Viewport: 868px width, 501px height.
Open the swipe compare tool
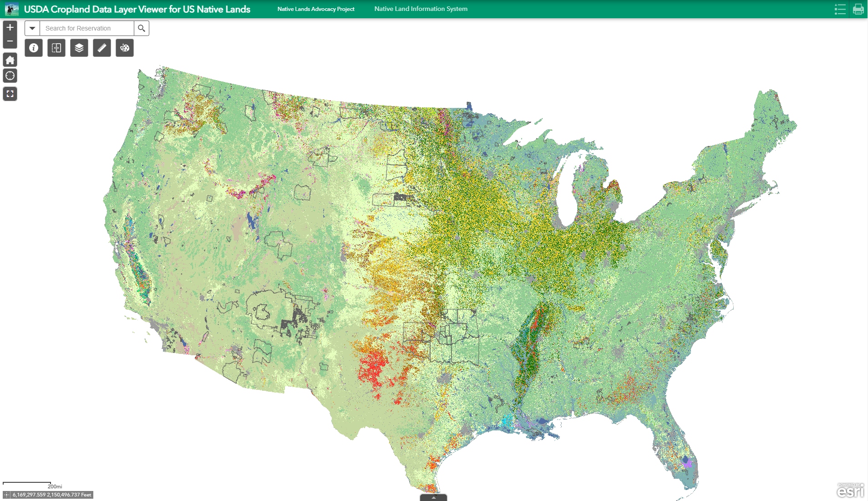[56, 48]
